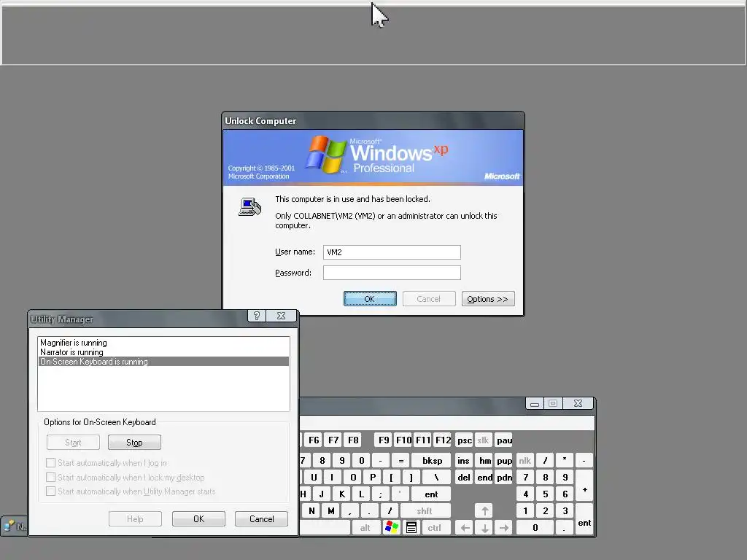Click the K key
747x560 pixels.
click(x=341, y=494)
